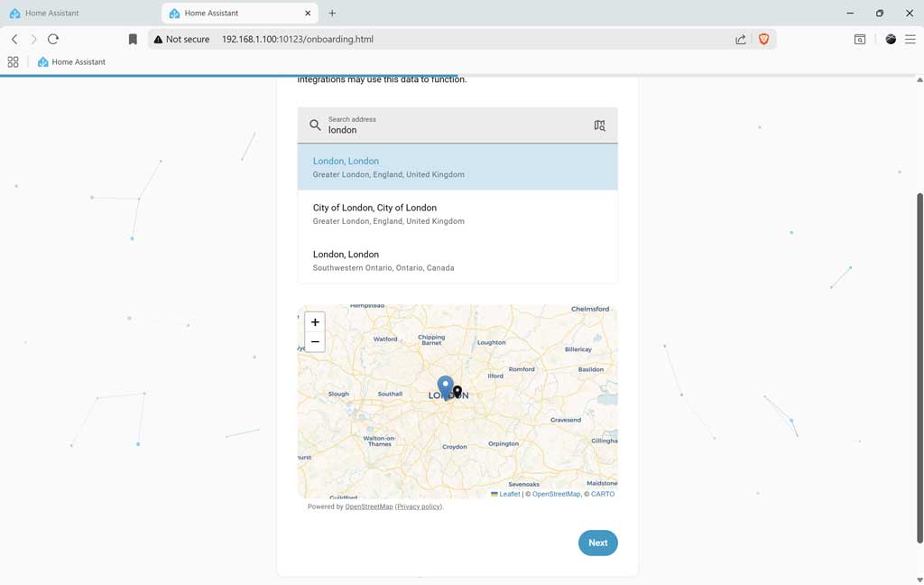924x585 pixels.
Task: Click the page vertical scrollbar thumb
Action: point(919,368)
